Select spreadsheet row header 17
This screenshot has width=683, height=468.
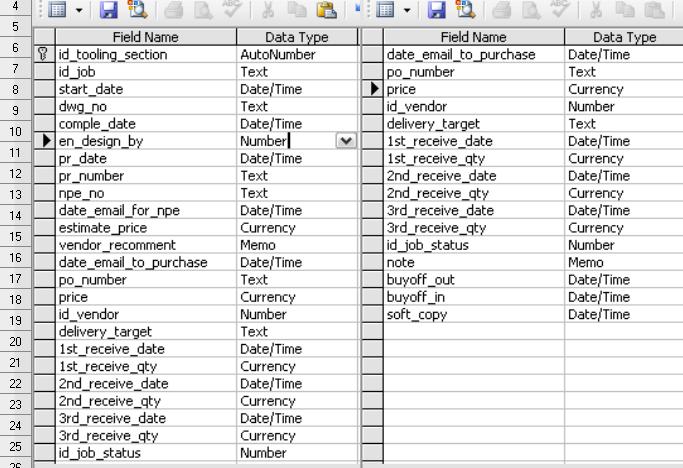click(15, 278)
